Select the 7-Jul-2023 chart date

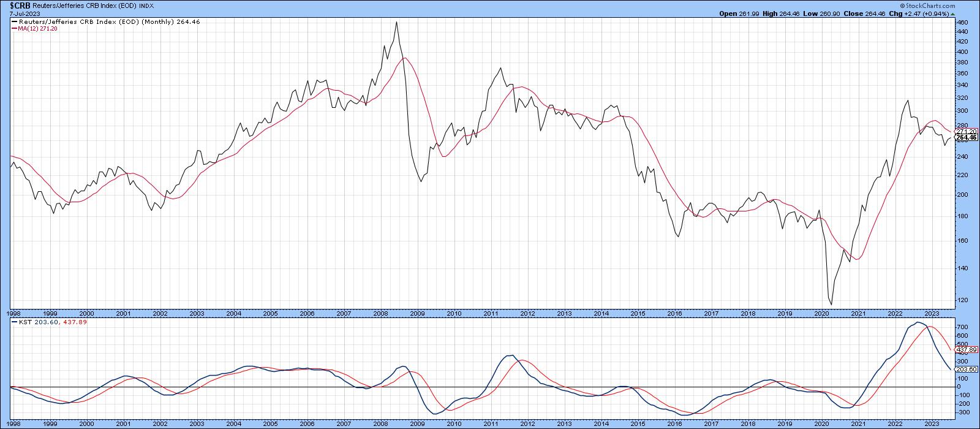[x=24, y=13]
